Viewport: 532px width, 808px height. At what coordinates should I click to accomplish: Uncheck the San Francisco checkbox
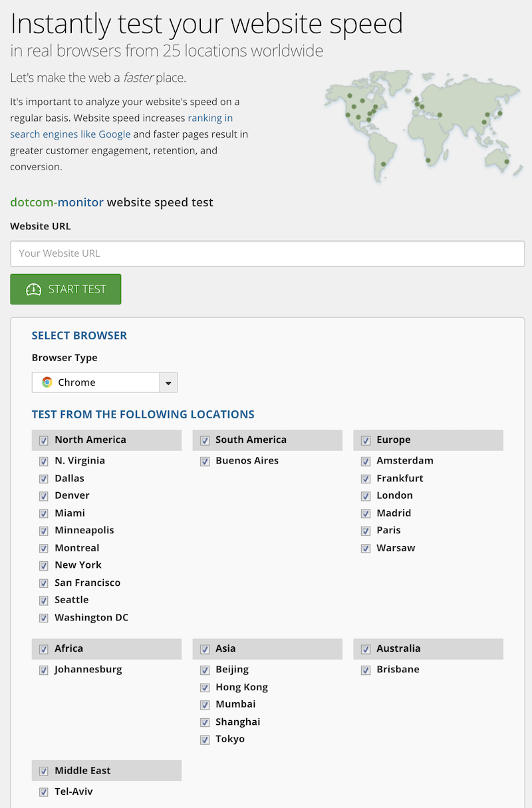[x=44, y=583]
